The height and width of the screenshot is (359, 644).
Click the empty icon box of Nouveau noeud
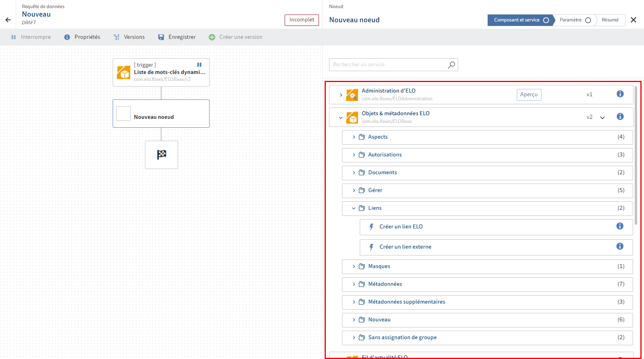point(124,114)
